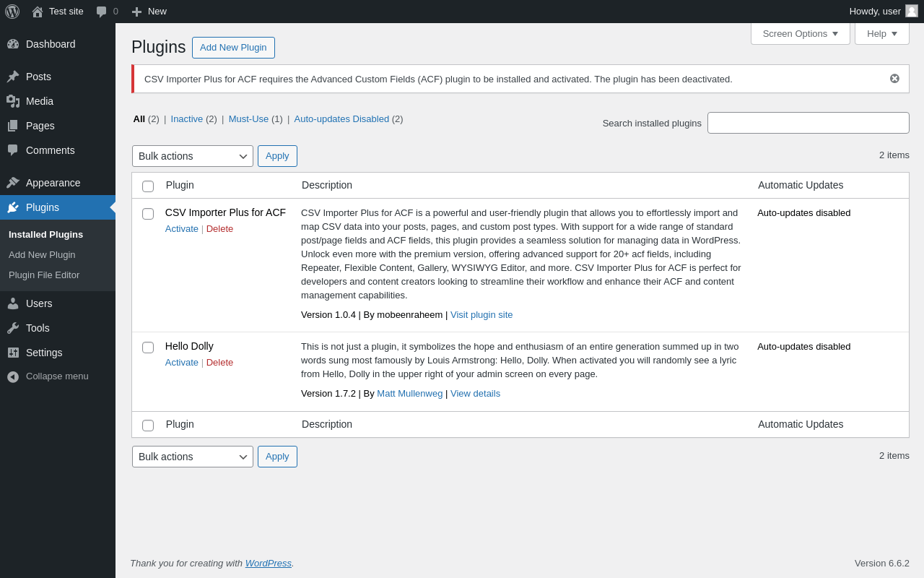
Task: Toggle select-all checkbox in table footer
Action: point(148,426)
